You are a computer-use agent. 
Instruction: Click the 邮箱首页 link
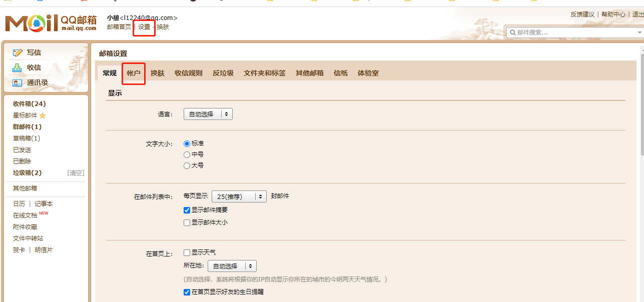(x=119, y=27)
